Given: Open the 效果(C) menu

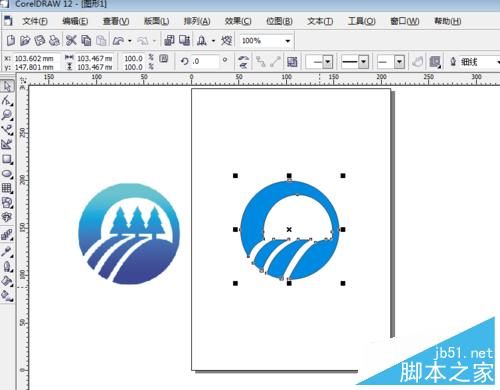Looking at the screenshot, I should coord(238,21).
